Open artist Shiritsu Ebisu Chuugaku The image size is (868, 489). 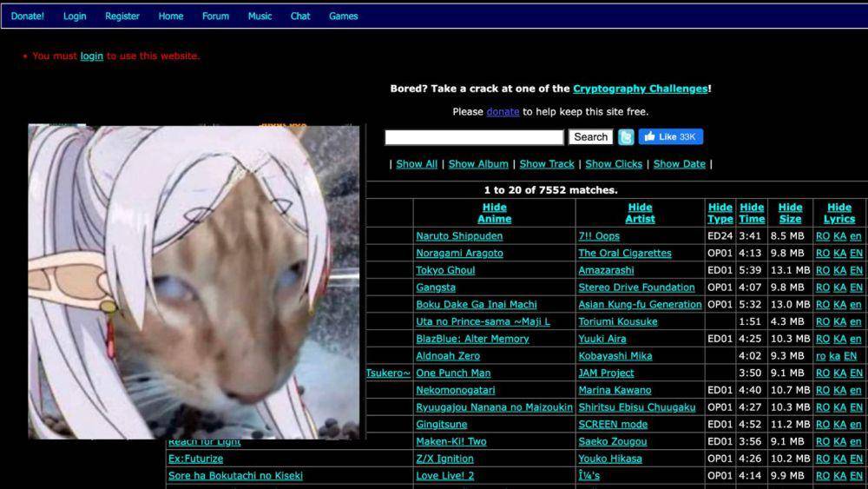[x=636, y=407]
